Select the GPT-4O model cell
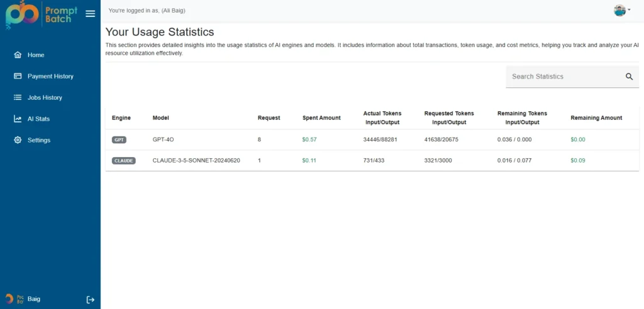 [x=164, y=139]
